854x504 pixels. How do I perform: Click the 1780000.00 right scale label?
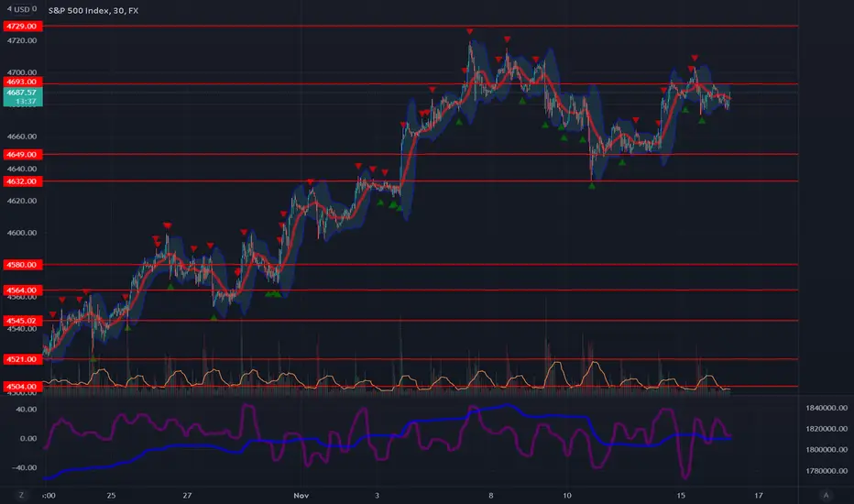[x=827, y=471]
